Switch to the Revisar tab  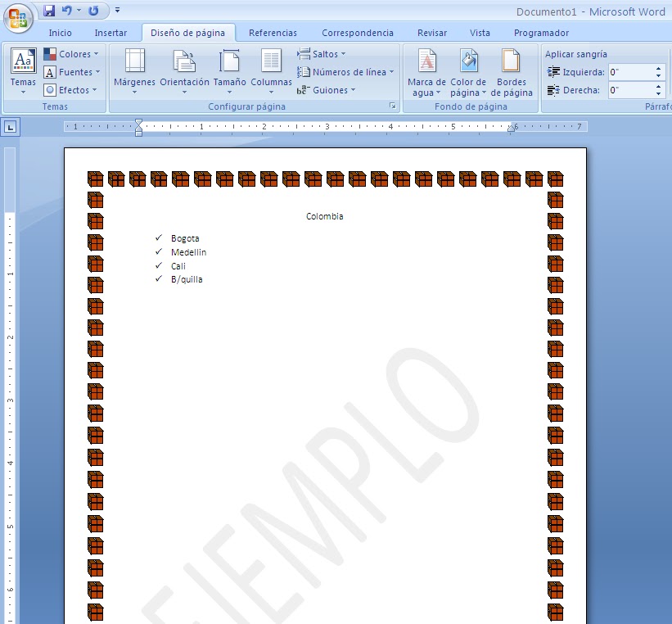pyautogui.click(x=431, y=33)
